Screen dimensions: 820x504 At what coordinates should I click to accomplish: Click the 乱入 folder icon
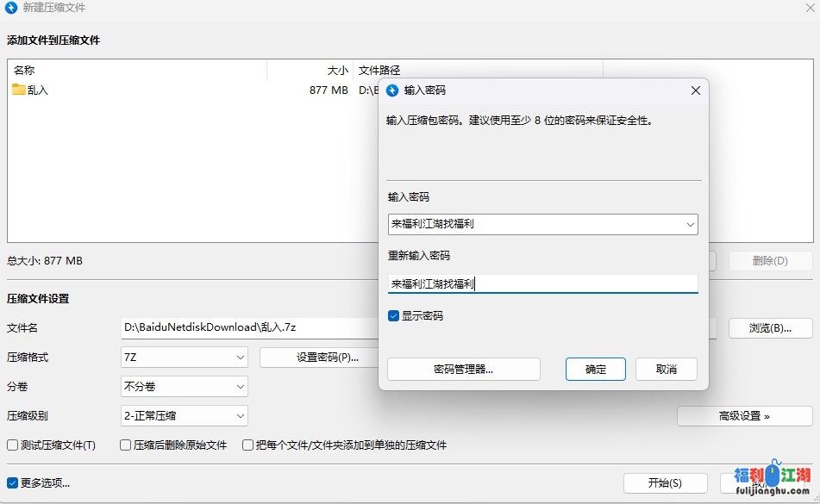click(x=17, y=88)
